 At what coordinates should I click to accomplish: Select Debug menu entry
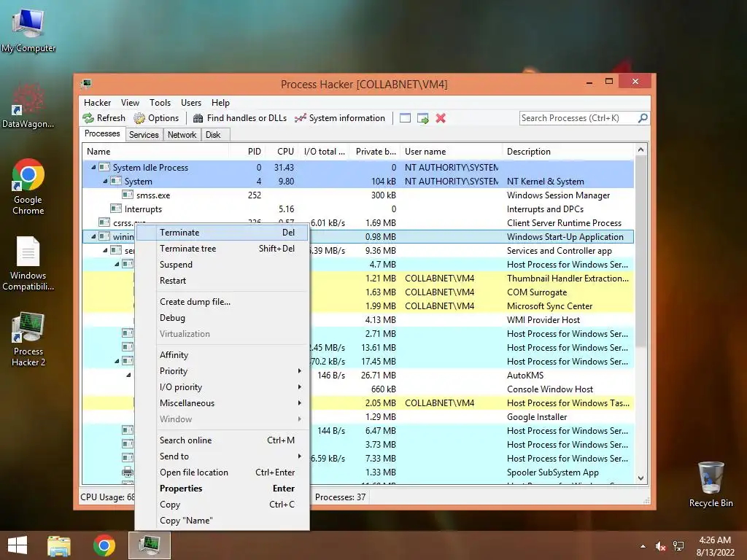click(x=222, y=318)
